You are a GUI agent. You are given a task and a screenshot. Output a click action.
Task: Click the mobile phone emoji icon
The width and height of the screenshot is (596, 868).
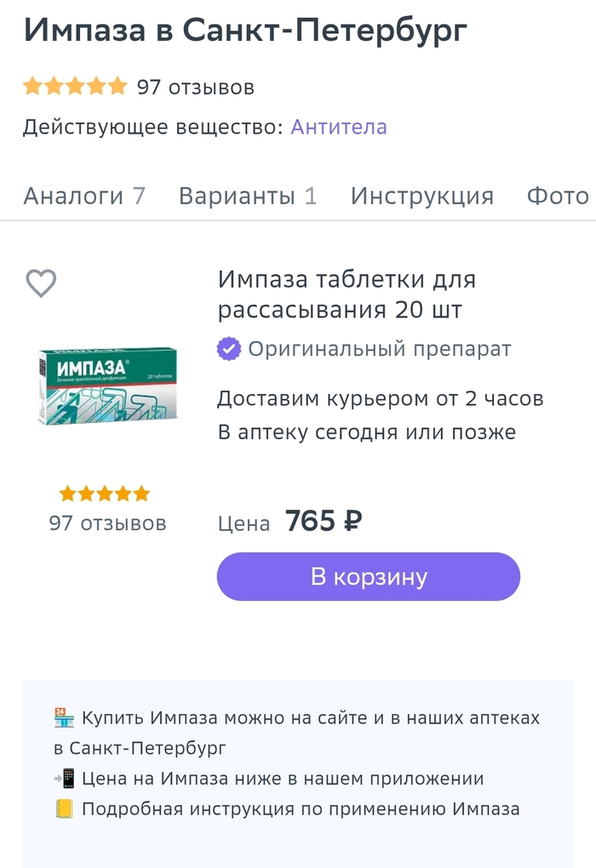64,779
